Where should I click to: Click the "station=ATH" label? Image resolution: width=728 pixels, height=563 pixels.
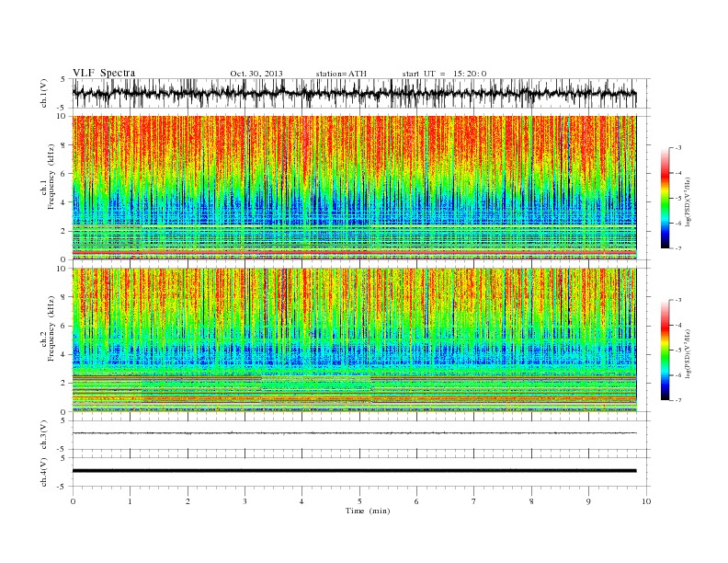pos(341,74)
